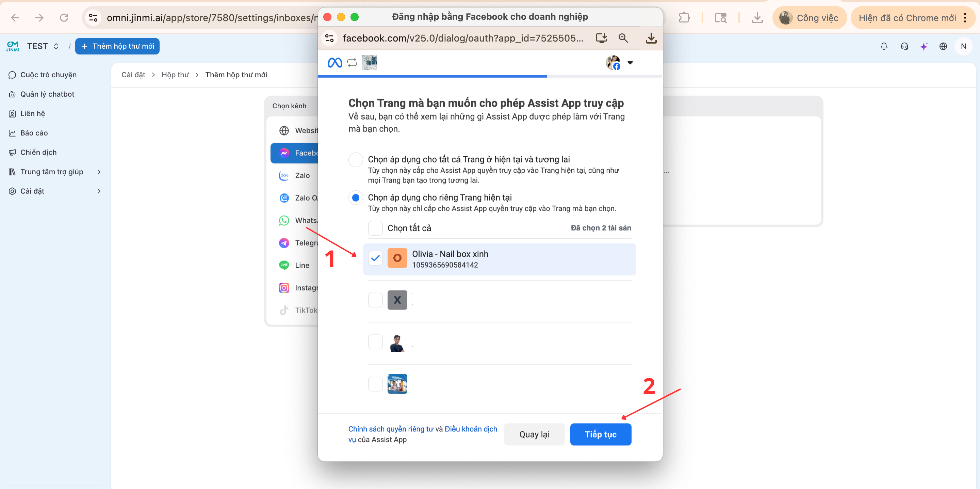Click the tab search icon in Chrome toolbar
980x489 pixels.
(x=721, y=17)
